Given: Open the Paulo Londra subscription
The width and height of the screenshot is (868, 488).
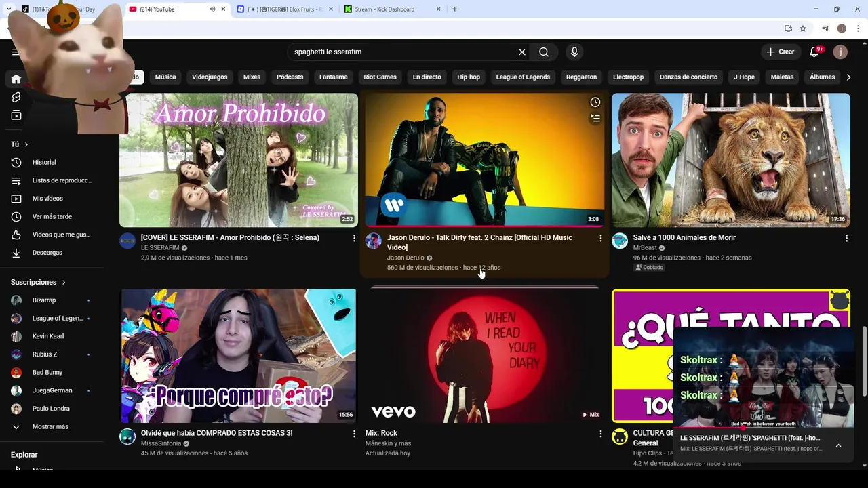Looking at the screenshot, I should coord(52,409).
